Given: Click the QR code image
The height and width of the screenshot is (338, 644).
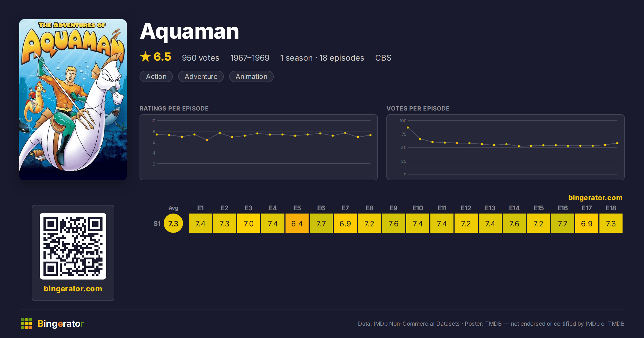Looking at the screenshot, I should [x=73, y=246].
